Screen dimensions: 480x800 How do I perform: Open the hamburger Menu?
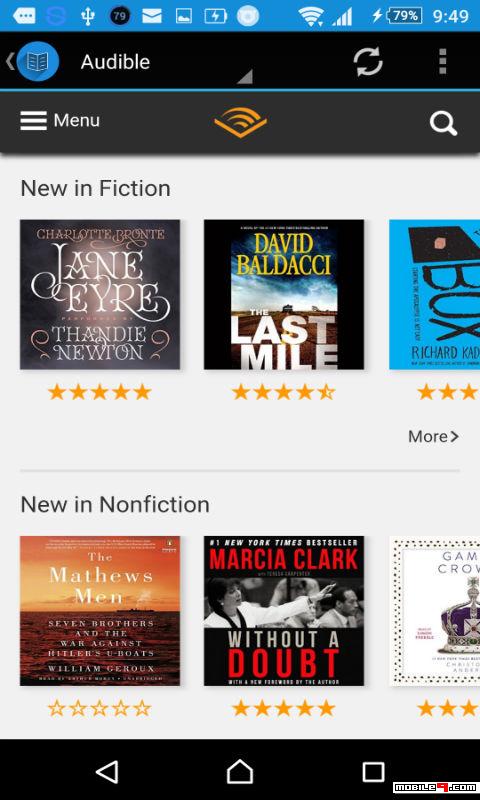(60, 121)
